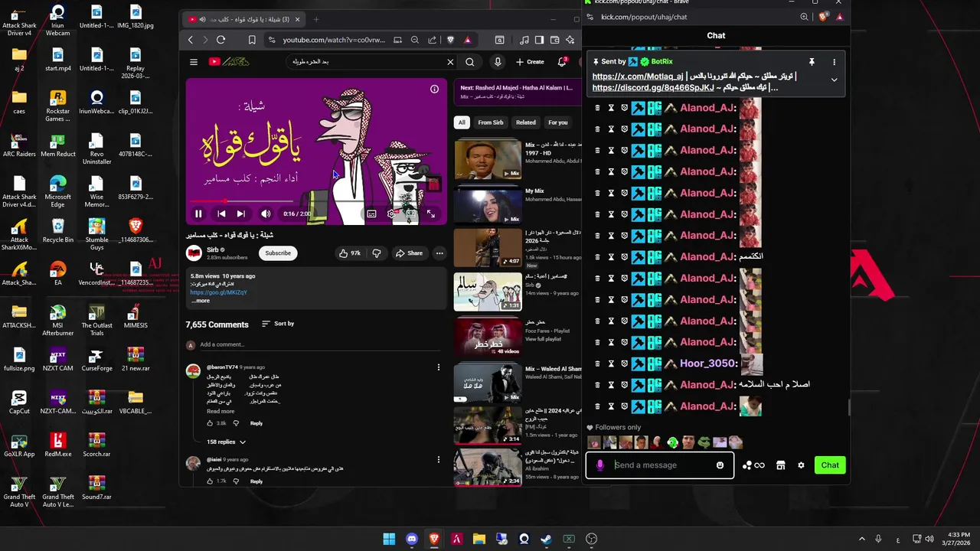Select the All filter chip
The height and width of the screenshot is (551, 980).
(x=462, y=122)
